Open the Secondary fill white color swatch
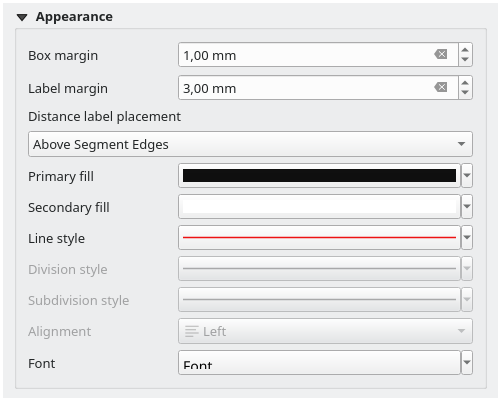 (319, 207)
